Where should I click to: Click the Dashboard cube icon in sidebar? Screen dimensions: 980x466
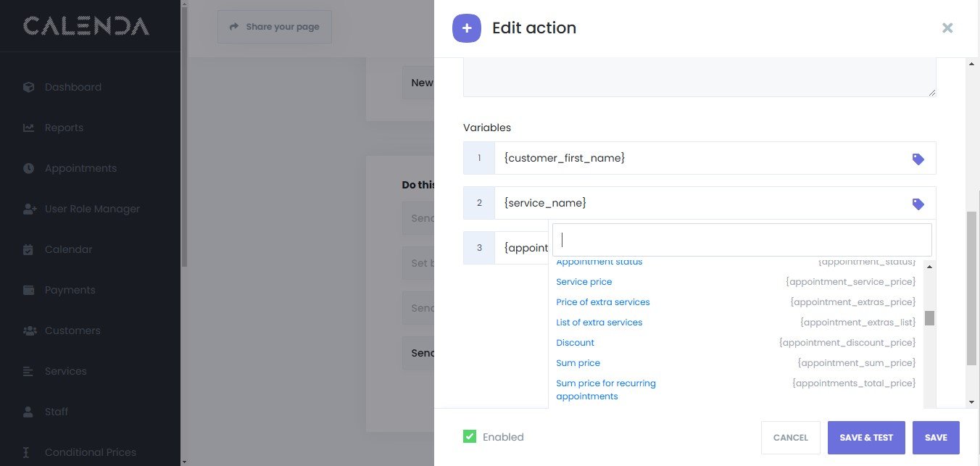pyautogui.click(x=29, y=87)
